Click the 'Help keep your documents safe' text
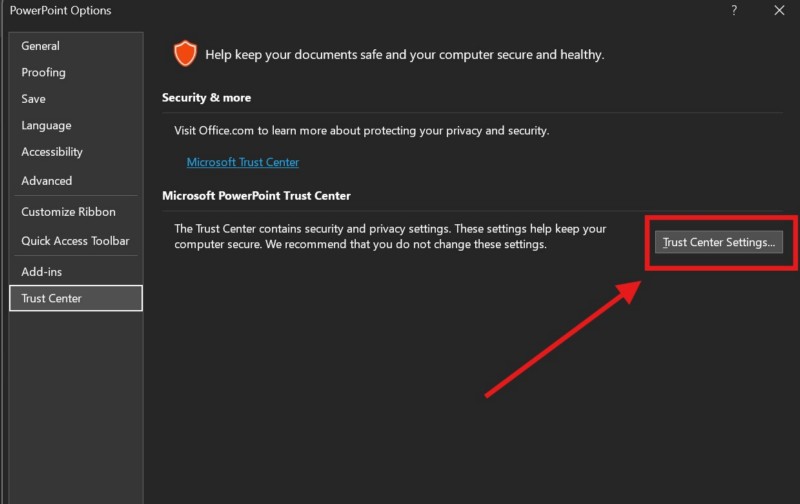The width and height of the screenshot is (800, 504). 404,55
